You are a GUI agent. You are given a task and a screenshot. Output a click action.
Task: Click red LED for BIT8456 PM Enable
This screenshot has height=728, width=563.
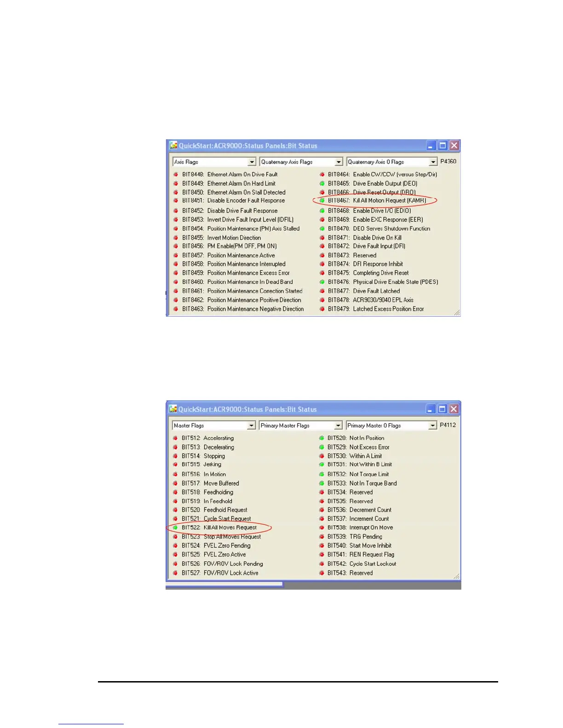pos(176,246)
